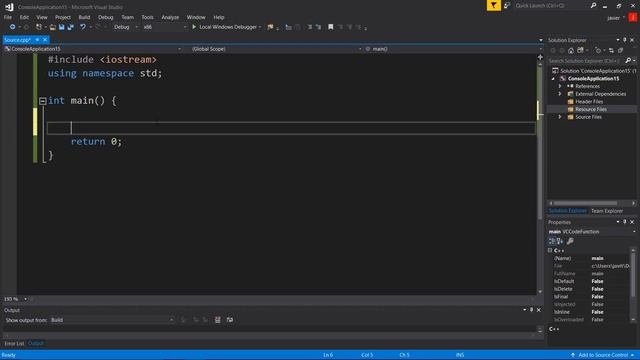Image resolution: width=640 pixels, height=360 pixels.
Task: Expand the Source Files folder
Action: click(560, 117)
